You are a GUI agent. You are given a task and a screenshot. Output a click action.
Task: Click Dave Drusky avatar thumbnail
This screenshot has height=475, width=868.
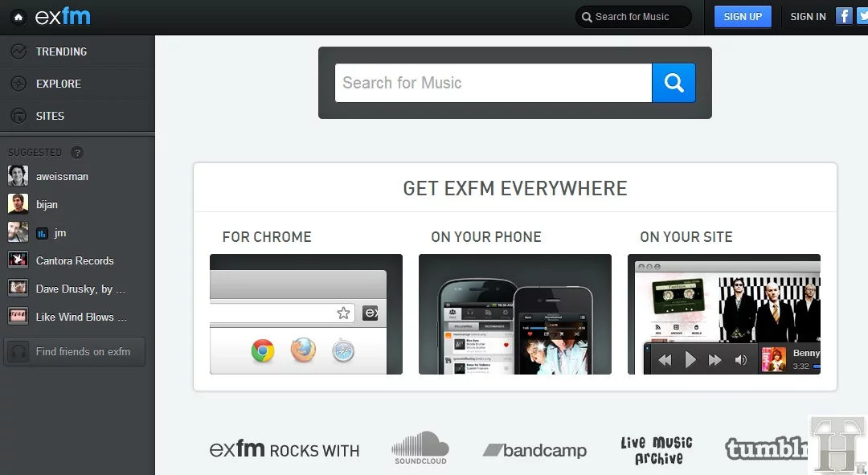pyautogui.click(x=18, y=287)
